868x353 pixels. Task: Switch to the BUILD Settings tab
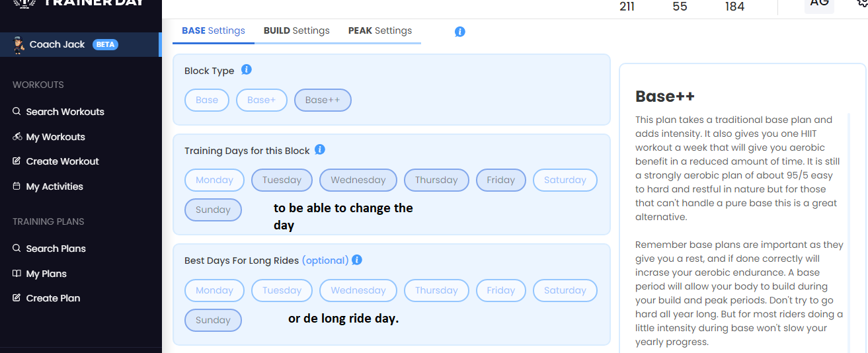coord(297,30)
